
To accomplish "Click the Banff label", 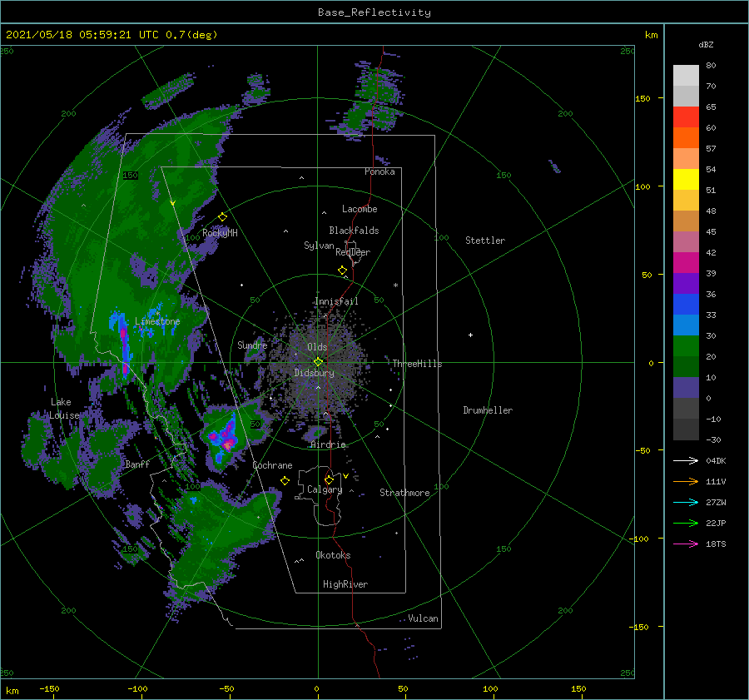I will click(137, 464).
